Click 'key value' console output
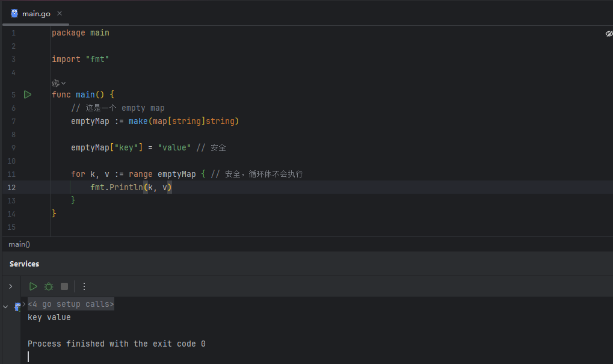 [x=49, y=317]
